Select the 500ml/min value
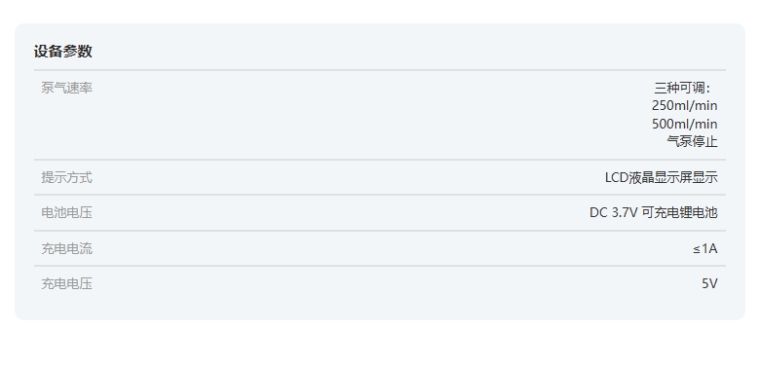 click(684, 124)
